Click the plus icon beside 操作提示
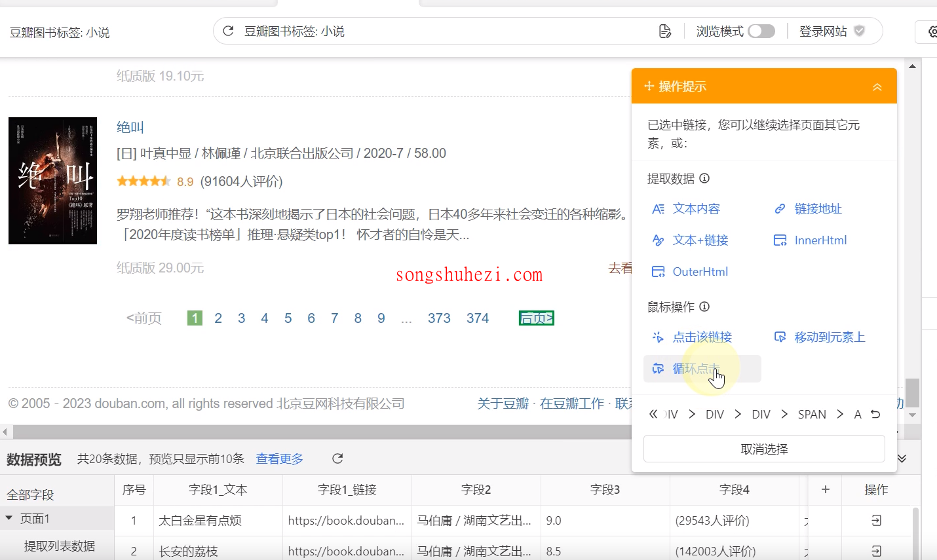Image resolution: width=937 pixels, height=560 pixels. coord(649,86)
